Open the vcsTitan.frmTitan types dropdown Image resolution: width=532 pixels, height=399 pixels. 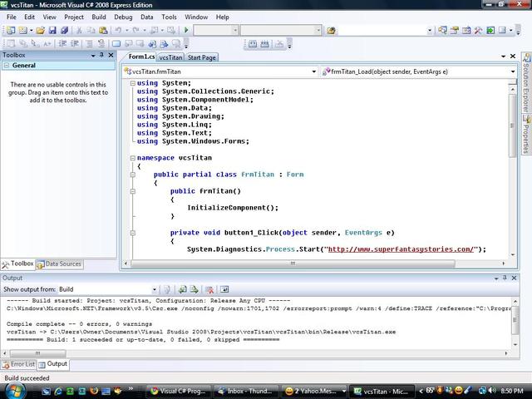[314, 71]
